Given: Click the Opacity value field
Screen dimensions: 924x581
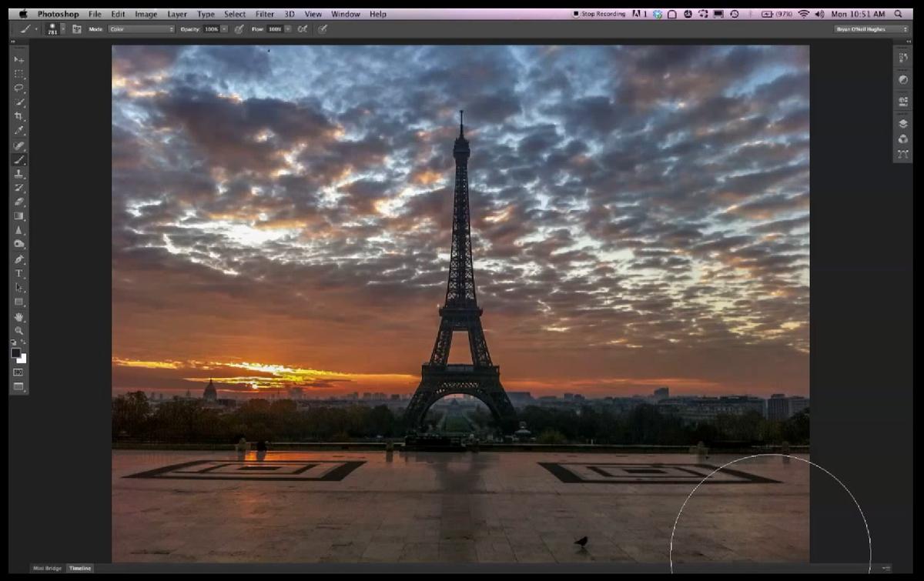Looking at the screenshot, I should (x=211, y=29).
